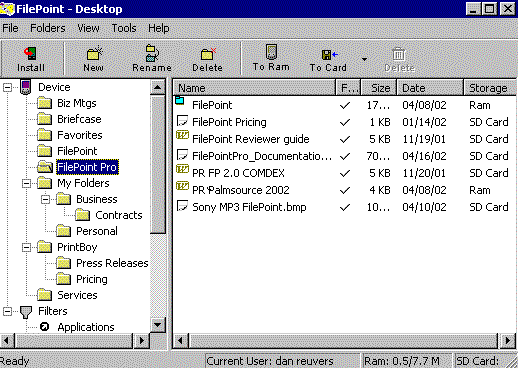Click the Contracts folder icon
518x368 pixels.
[82, 215]
